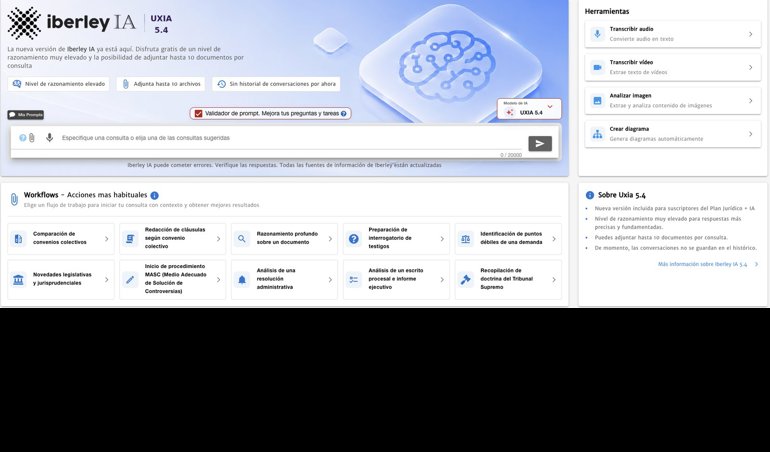
Task: Toggle the Validador de prompt checkbox
Action: coord(198,113)
